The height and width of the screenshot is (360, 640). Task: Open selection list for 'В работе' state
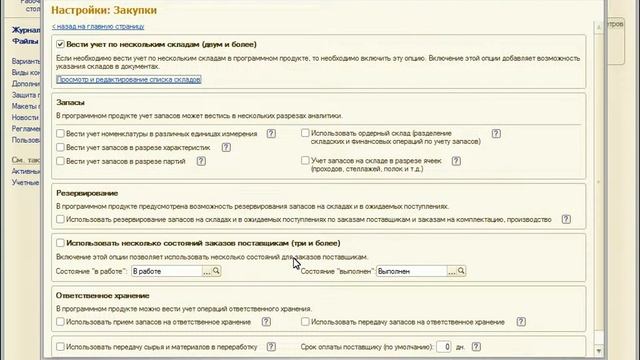207,271
